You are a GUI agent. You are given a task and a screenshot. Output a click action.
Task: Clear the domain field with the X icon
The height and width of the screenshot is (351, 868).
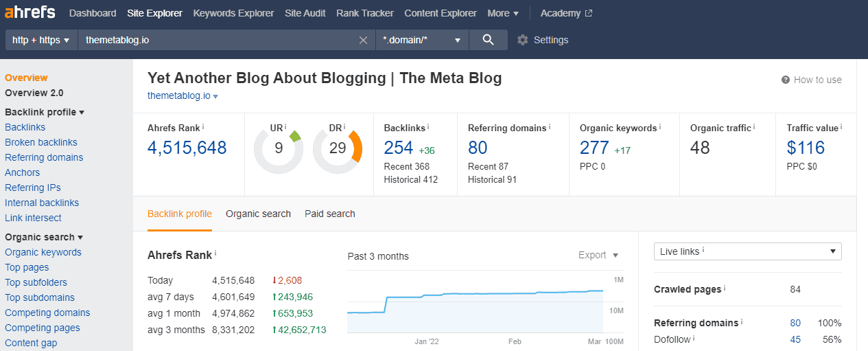point(364,40)
